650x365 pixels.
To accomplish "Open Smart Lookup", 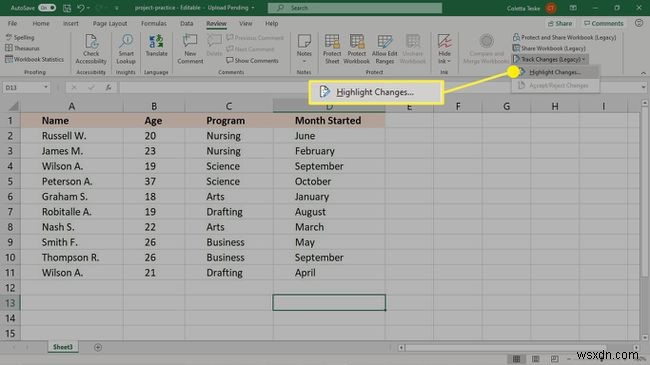I will (x=126, y=49).
